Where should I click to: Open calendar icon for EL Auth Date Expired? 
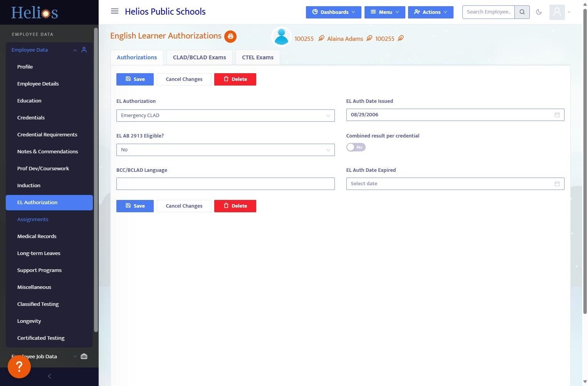click(x=557, y=184)
